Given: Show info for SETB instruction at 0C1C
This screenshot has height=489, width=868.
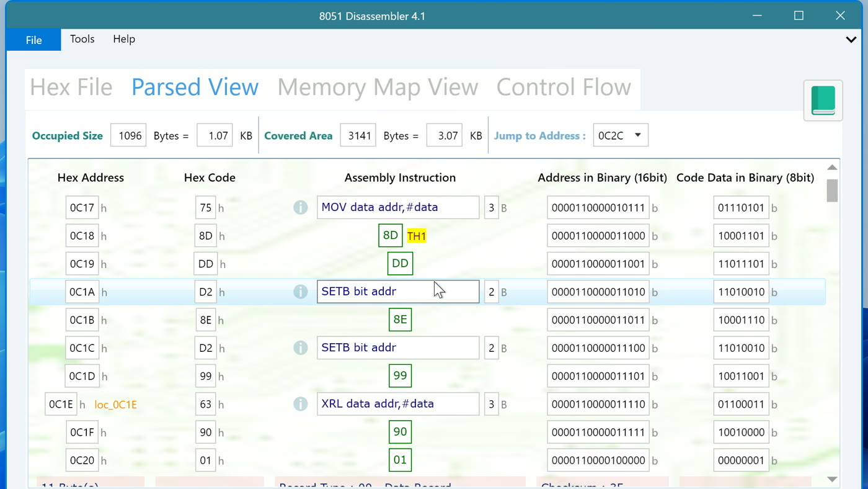Looking at the screenshot, I should (x=301, y=348).
